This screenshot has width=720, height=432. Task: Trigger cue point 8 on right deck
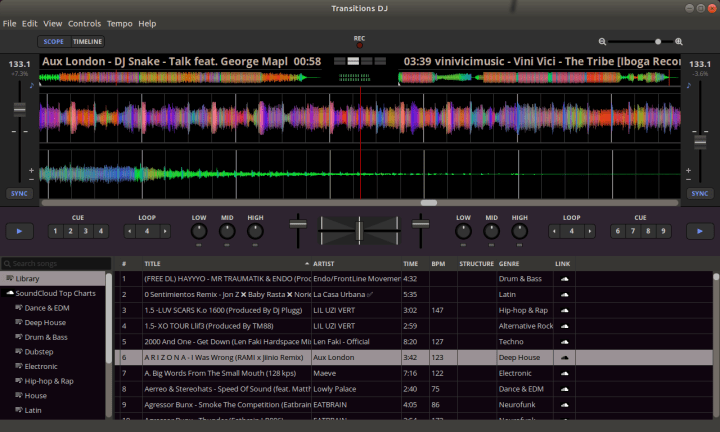point(649,231)
